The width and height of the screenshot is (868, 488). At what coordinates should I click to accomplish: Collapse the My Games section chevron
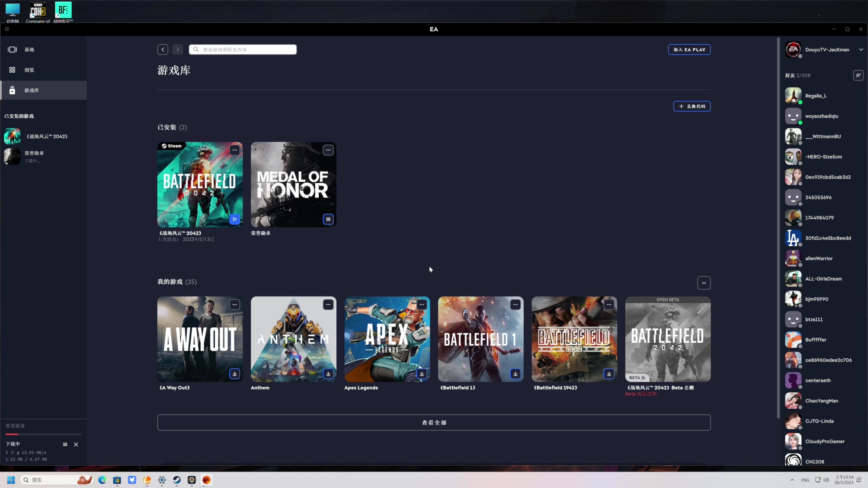[x=704, y=283]
